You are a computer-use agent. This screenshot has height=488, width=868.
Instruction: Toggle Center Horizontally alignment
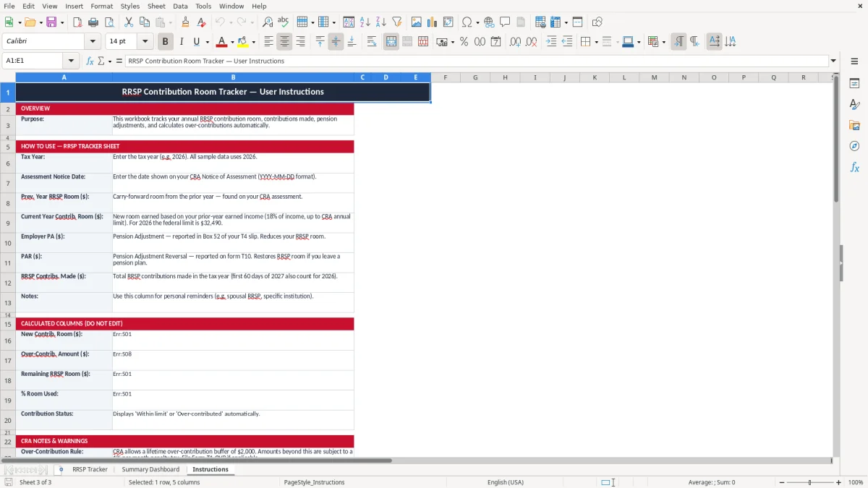pyautogui.click(x=284, y=42)
